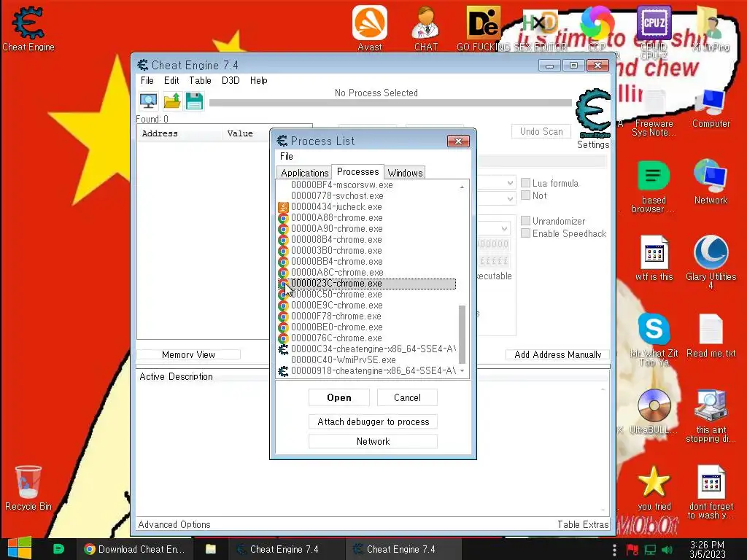This screenshot has width=747, height=560.
Task: Open the D3D menu
Action: pyautogui.click(x=231, y=80)
